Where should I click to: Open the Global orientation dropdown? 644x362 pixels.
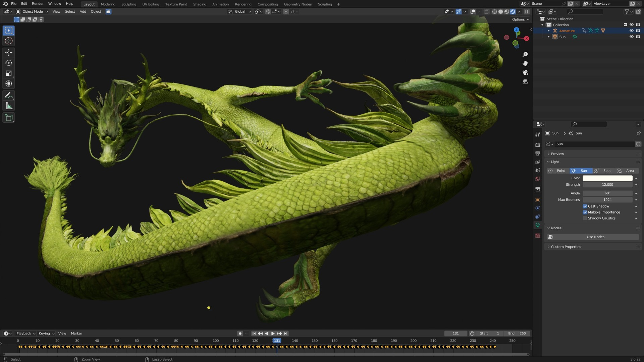[239, 11]
